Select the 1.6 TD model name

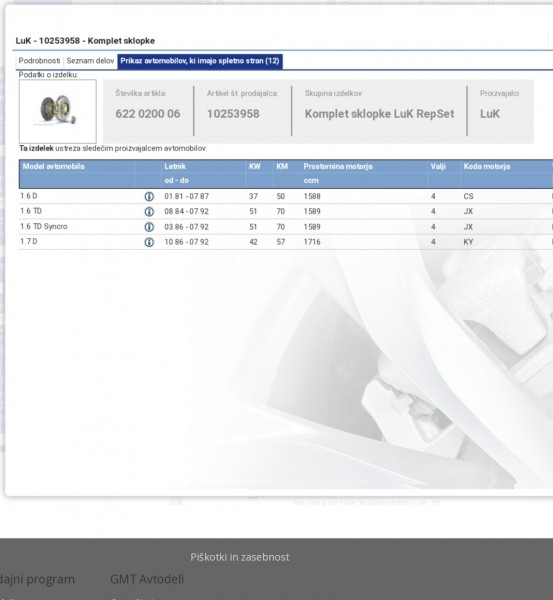pyautogui.click(x=31, y=211)
